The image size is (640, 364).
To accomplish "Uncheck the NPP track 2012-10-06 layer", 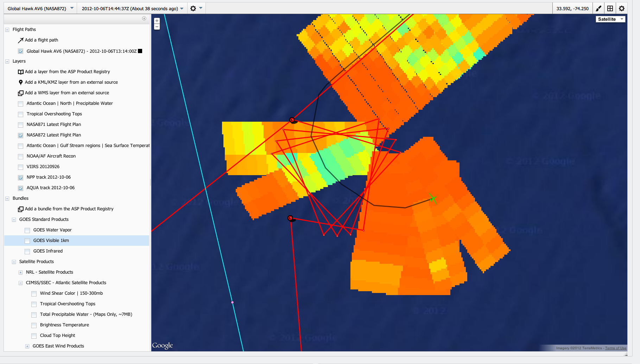I will tap(21, 178).
